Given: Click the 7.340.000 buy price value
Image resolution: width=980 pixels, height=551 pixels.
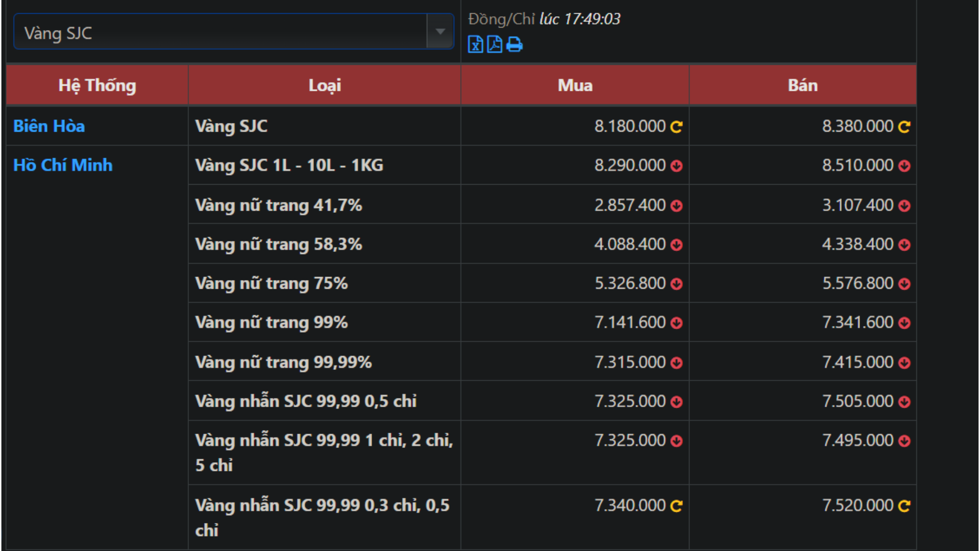Looking at the screenshot, I should (x=630, y=505).
